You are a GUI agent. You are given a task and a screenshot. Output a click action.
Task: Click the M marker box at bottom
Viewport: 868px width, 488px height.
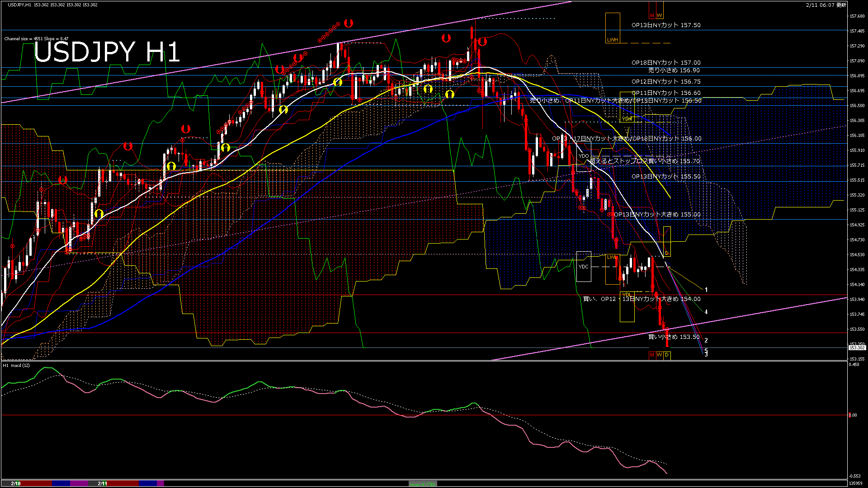click(x=652, y=355)
